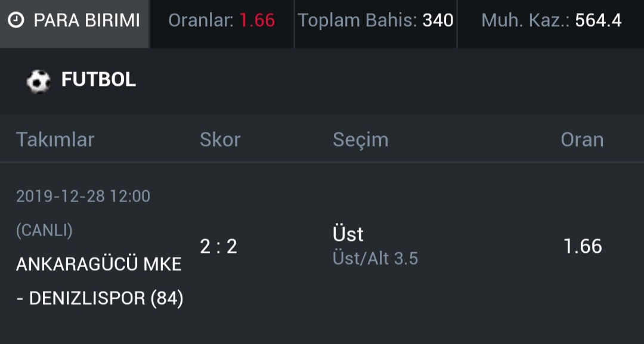Open the DENIZLISPOR (84) team line
644x344 pixels.
click(x=100, y=298)
